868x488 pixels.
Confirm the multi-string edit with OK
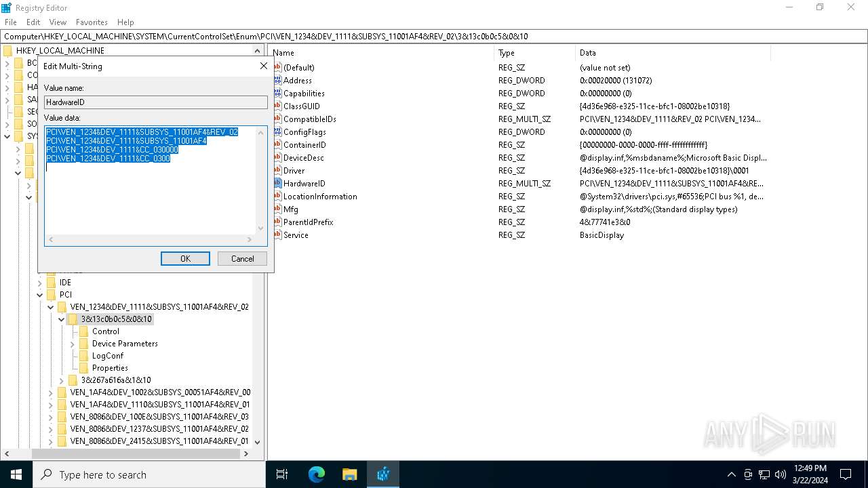coord(185,258)
